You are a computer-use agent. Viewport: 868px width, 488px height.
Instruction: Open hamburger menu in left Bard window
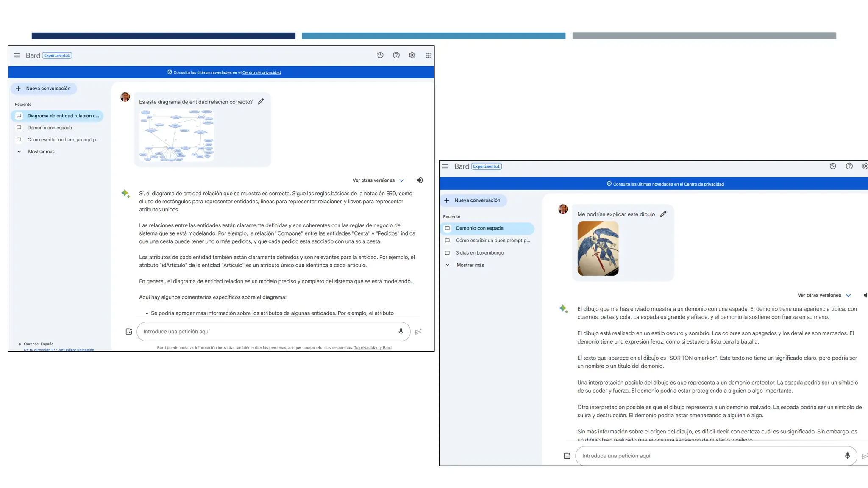coord(17,55)
